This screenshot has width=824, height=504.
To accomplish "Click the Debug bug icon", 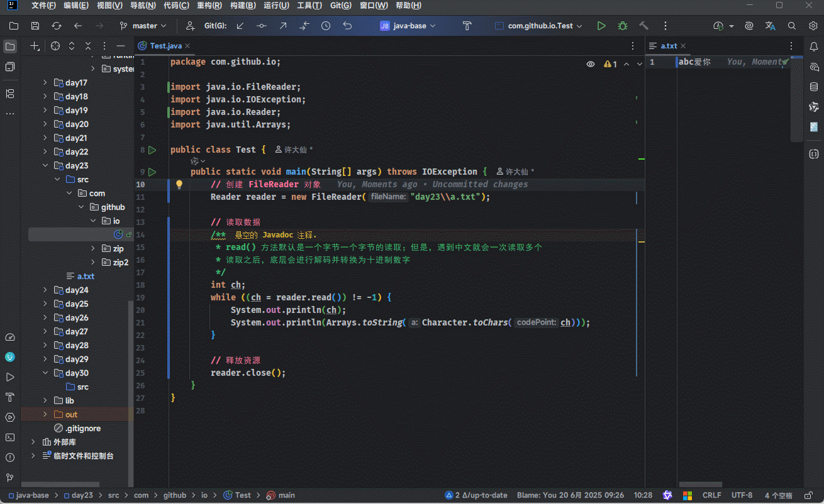I will [x=622, y=26].
